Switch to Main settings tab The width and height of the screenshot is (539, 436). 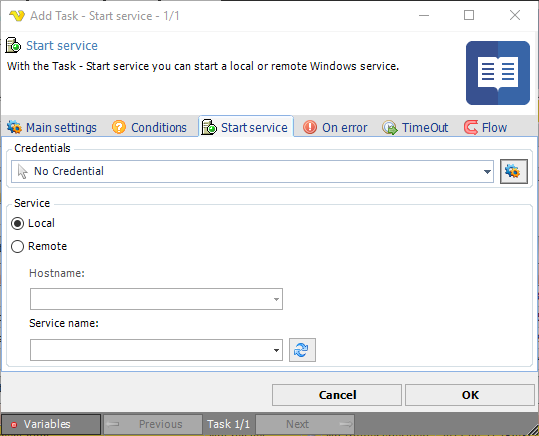point(52,128)
